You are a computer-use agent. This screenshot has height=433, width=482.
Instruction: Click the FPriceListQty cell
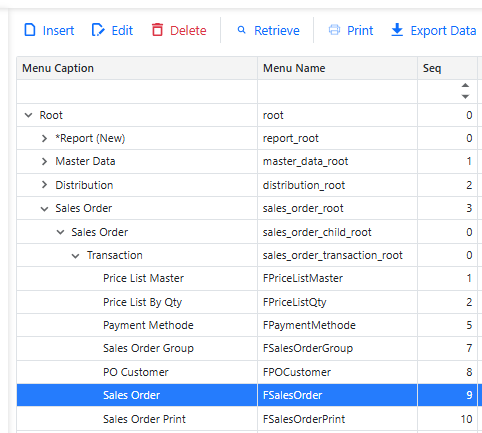(337, 302)
